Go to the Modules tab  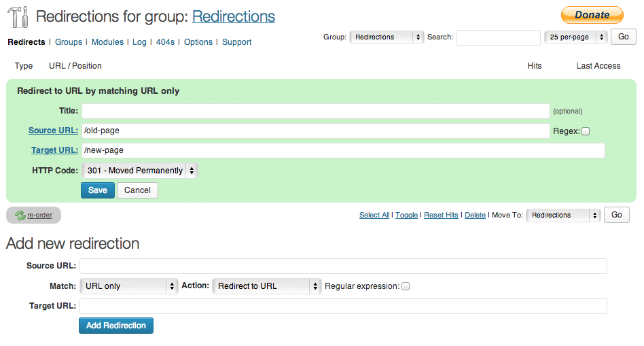pos(107,42)
